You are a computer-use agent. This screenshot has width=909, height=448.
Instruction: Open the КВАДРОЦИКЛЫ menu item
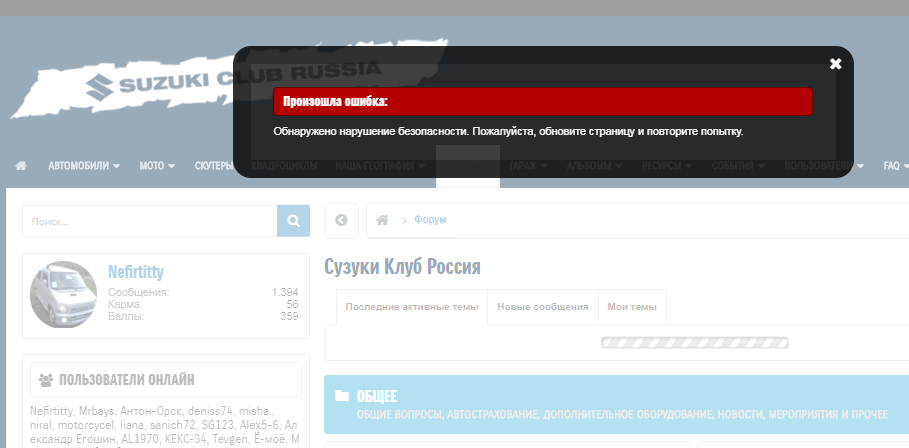284,166
